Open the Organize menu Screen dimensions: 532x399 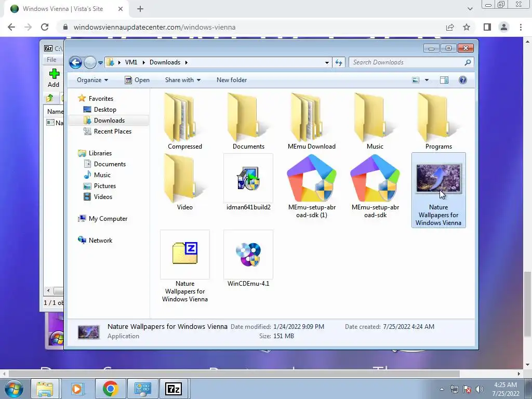[92, 80]
